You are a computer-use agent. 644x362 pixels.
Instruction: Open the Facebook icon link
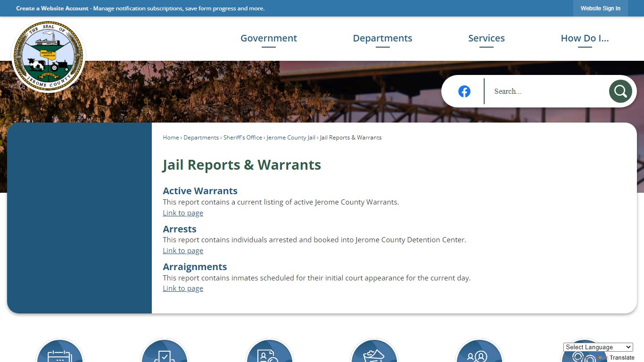click(x=464, y=91)
